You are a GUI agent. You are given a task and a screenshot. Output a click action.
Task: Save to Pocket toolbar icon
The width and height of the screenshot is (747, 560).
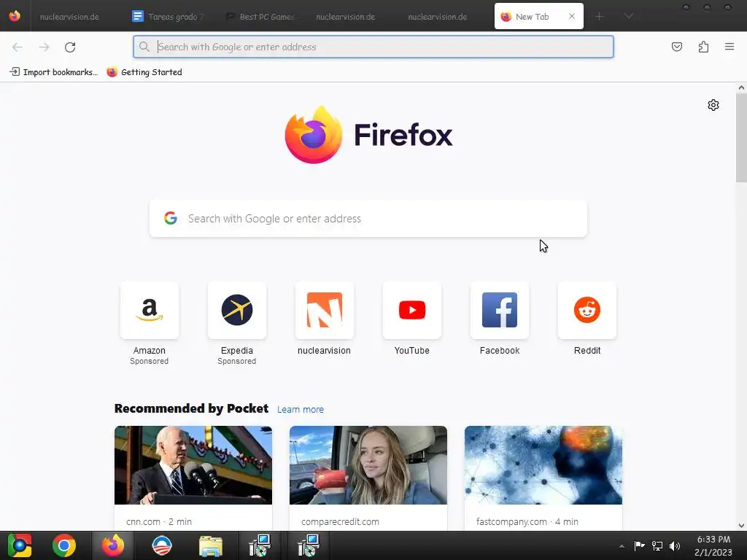click(x=677, y=47)
